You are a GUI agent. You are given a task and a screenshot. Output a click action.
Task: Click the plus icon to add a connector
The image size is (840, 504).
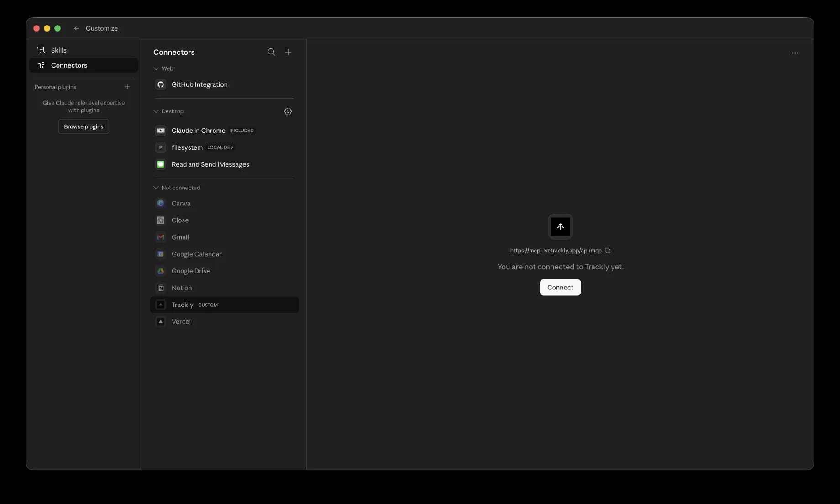click(288, 52)
